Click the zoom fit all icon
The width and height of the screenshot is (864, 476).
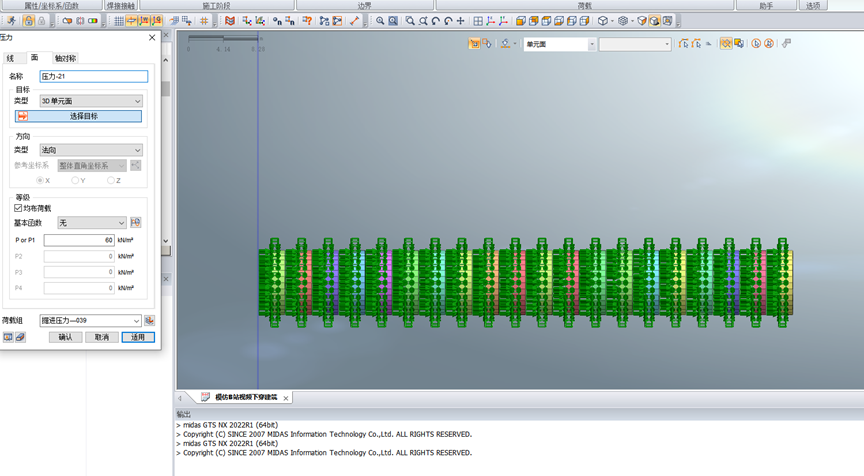click(x=393, y=21)
